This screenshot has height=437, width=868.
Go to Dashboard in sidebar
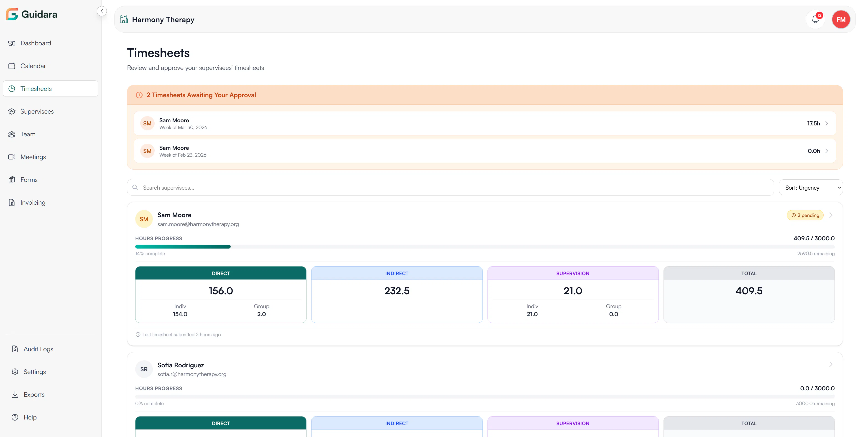point(51,43)
